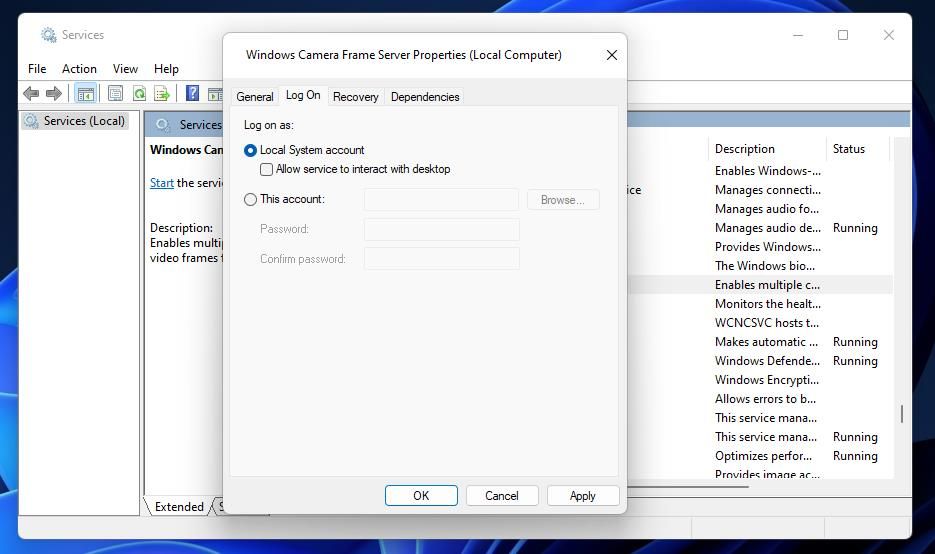935x554 pixels.
Task: Click the OK button
Action: 421,496
